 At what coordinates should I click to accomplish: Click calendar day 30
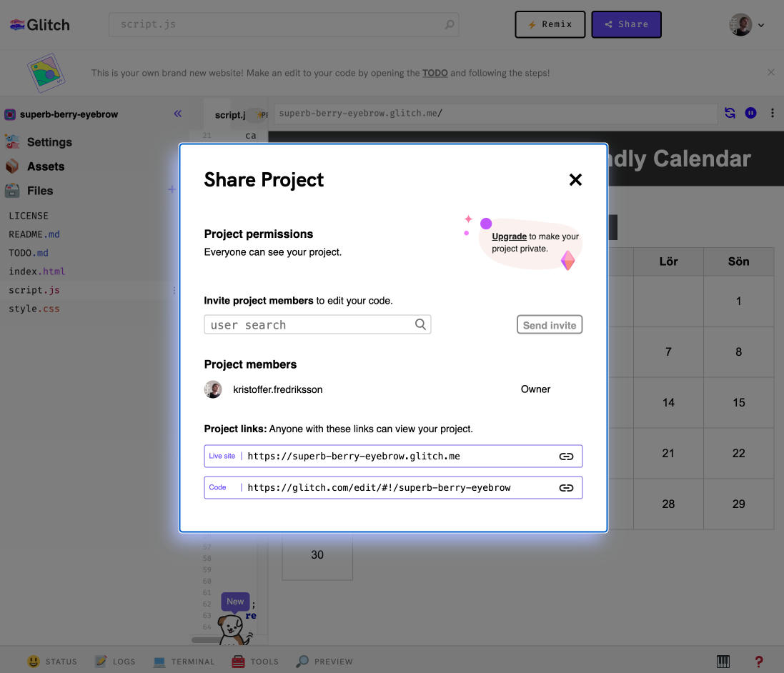tap(317, 554)
